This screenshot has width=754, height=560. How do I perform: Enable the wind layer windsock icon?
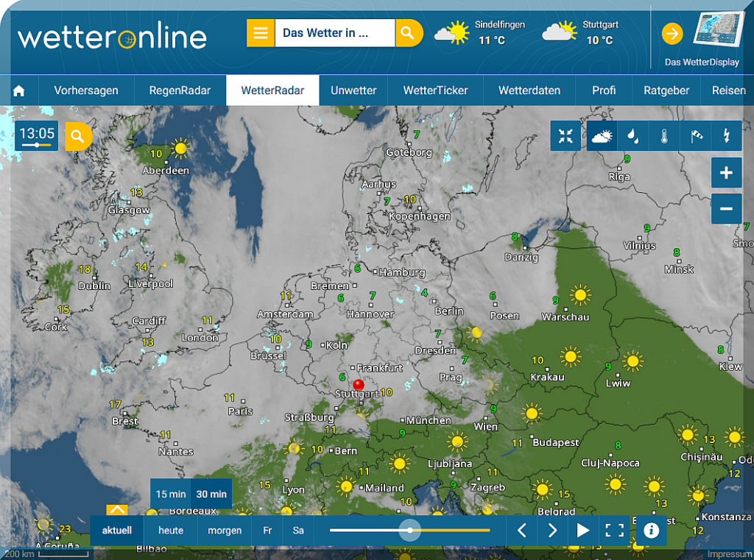[x=696, y=136]
